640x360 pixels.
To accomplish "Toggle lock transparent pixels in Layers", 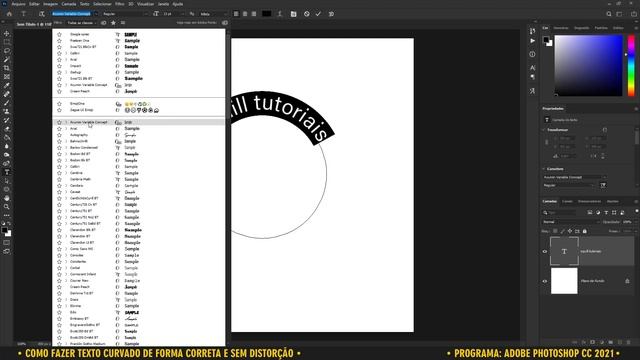I will 555,231.
